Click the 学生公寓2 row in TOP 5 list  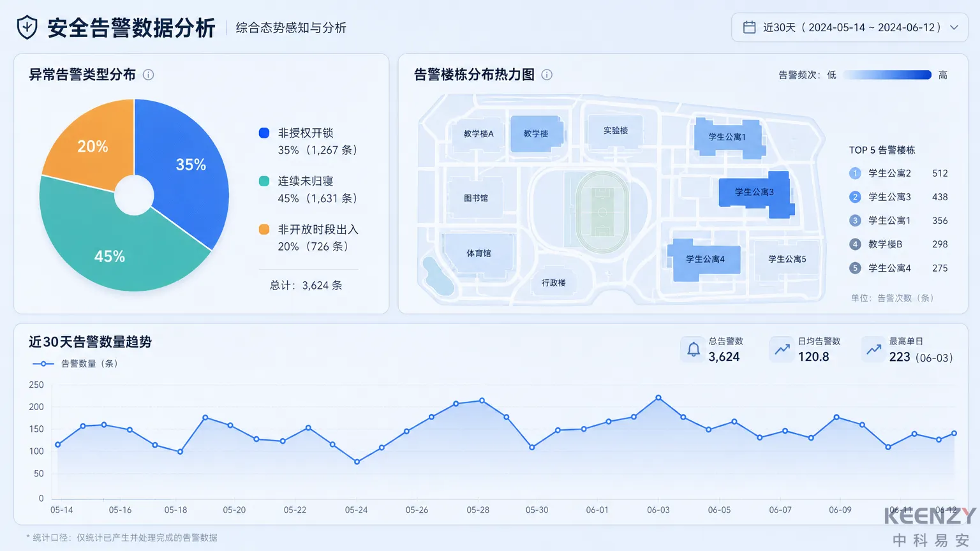coord(898,173)
